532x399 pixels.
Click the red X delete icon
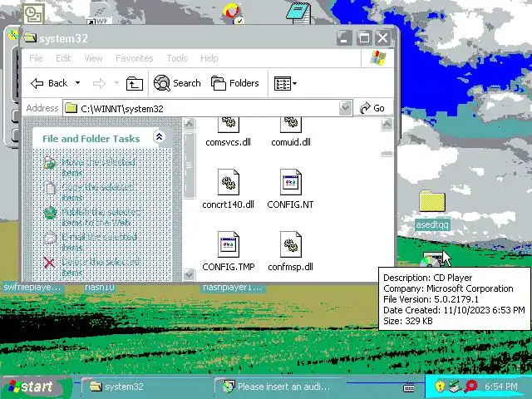(x=50, y=263)
